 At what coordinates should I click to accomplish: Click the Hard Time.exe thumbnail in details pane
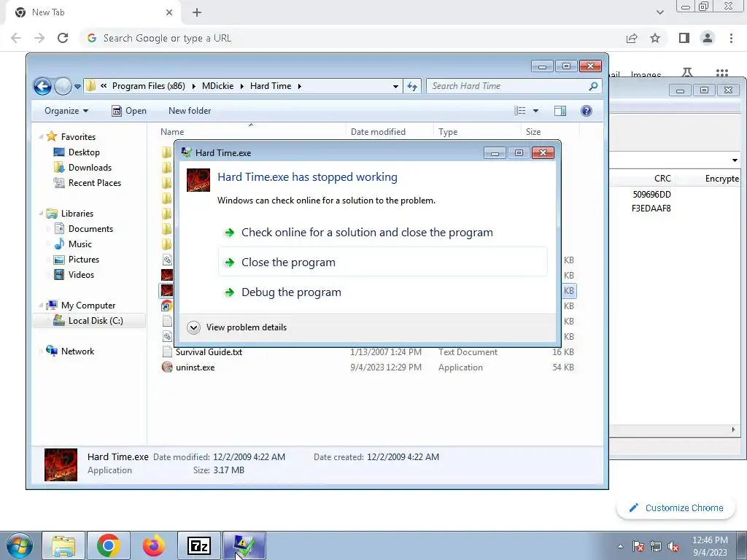(61, 464)
